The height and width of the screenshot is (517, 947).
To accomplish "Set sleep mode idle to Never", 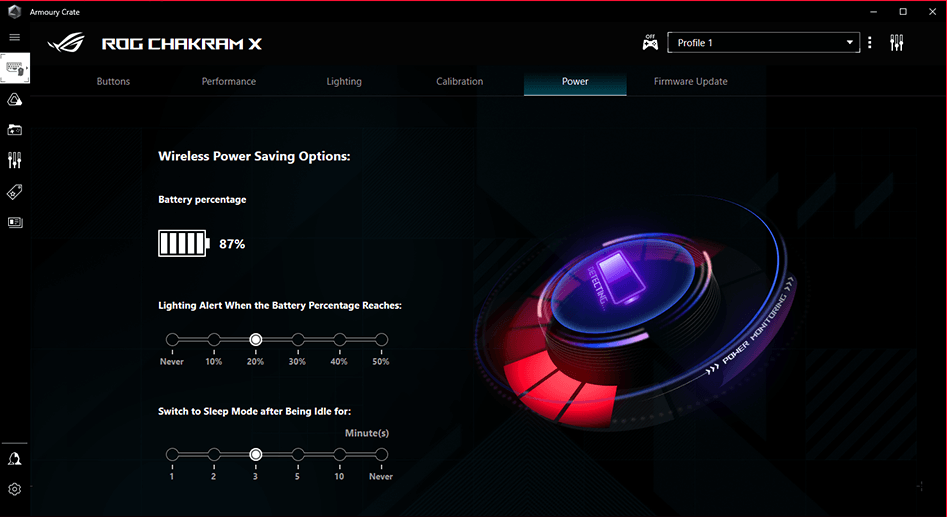I will (381, 454).
